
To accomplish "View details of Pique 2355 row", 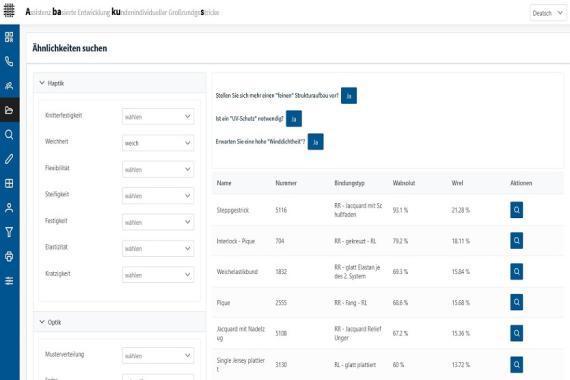I will [517, 303].
